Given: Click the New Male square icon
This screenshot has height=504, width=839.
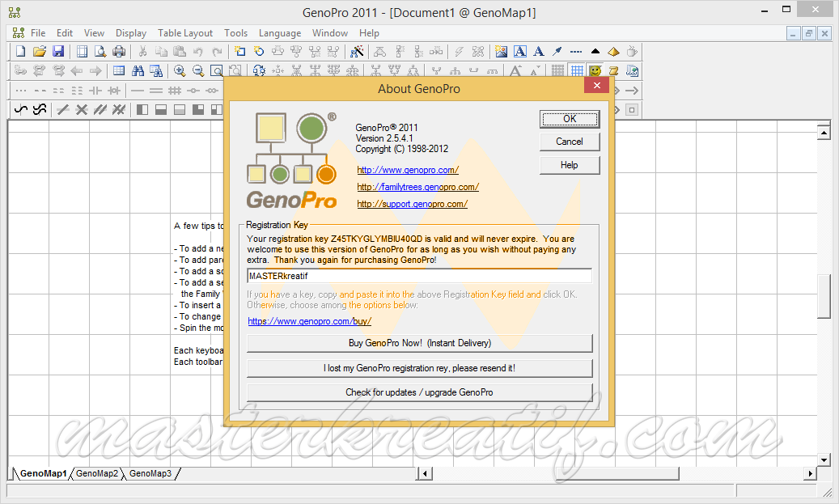Looking at the screenshot, I should point(239,51).
